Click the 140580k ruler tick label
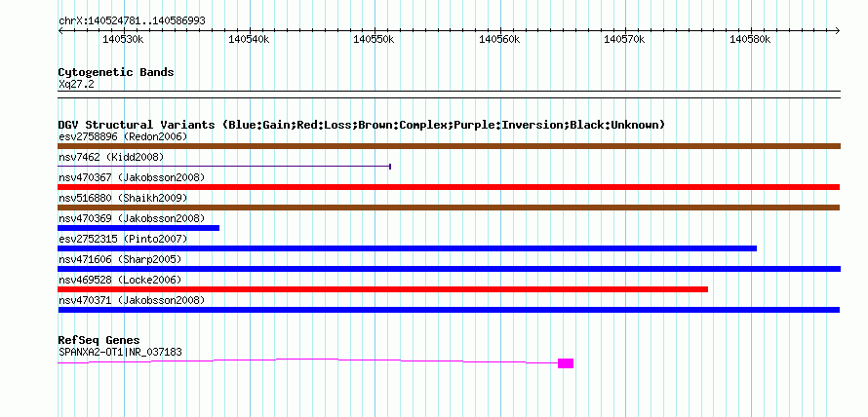868x417 pixels. [x=750, y=40]
